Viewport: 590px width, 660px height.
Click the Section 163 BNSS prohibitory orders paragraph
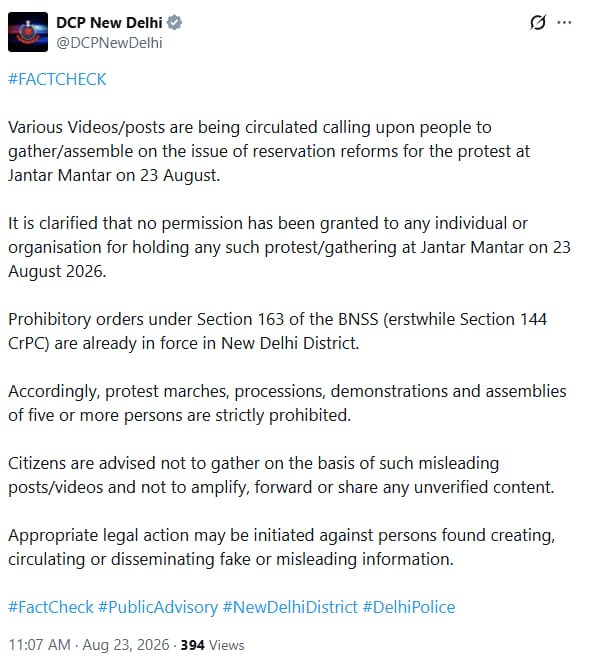coord(277,331)
